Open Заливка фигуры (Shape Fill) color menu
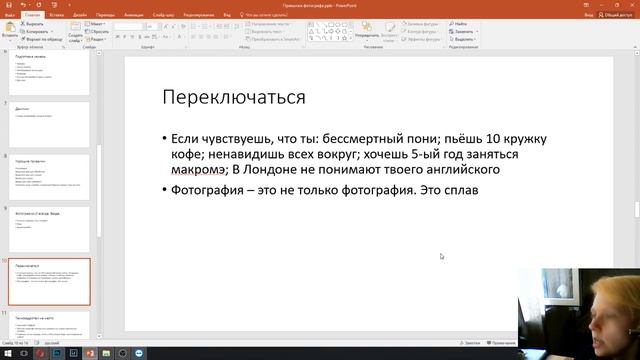The width and height of the screenshot is (640, 360). point(420,24)
